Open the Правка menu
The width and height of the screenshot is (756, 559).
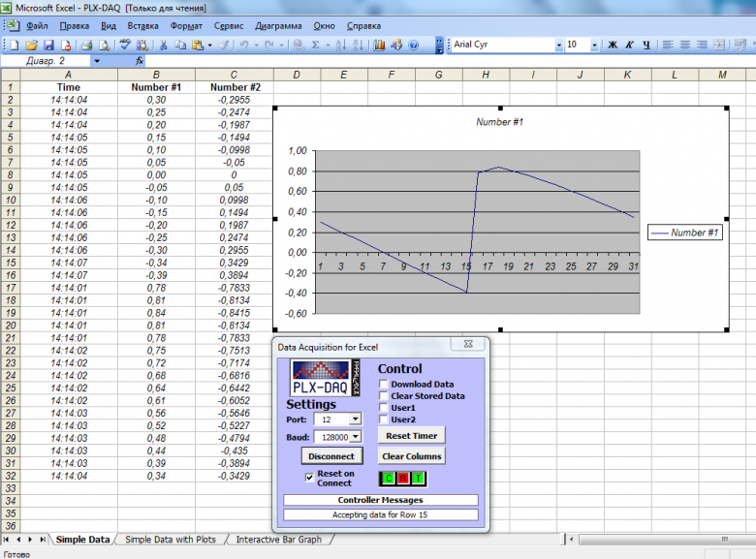tap(75, 26)
